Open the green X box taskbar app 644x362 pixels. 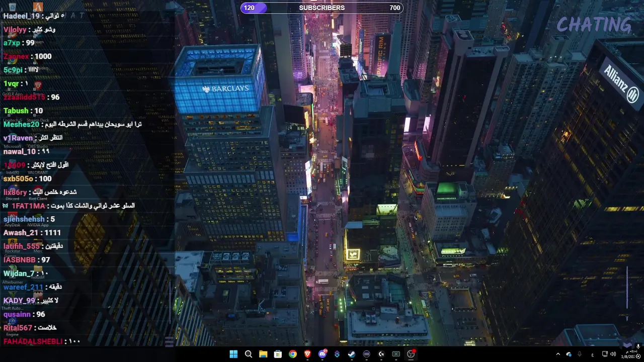click(x=396, y=354)
